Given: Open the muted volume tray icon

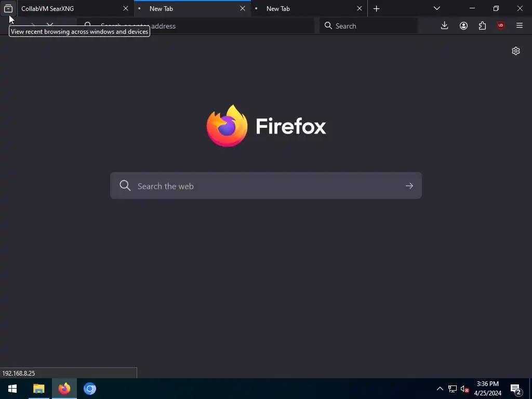Looking at the screenshot, I should click(465, 389).
